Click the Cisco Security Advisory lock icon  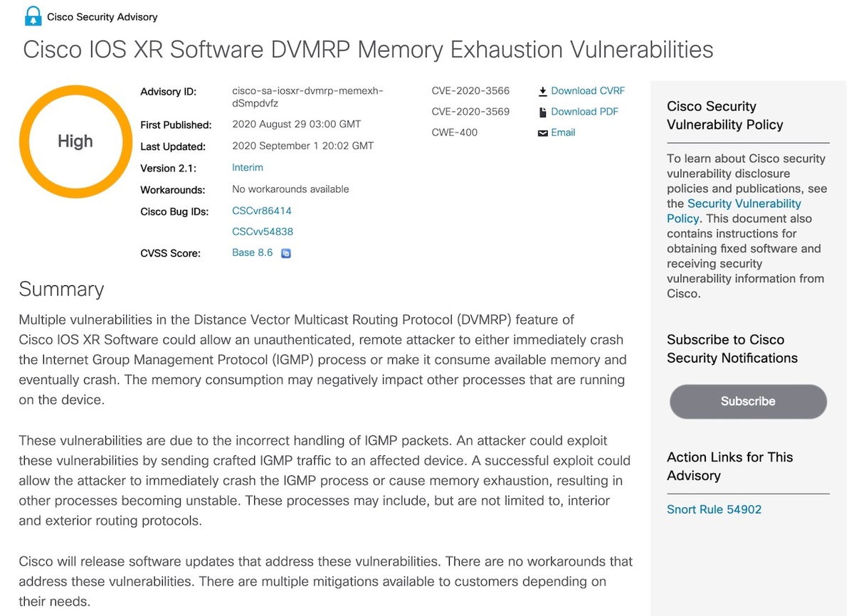point(32,16)
